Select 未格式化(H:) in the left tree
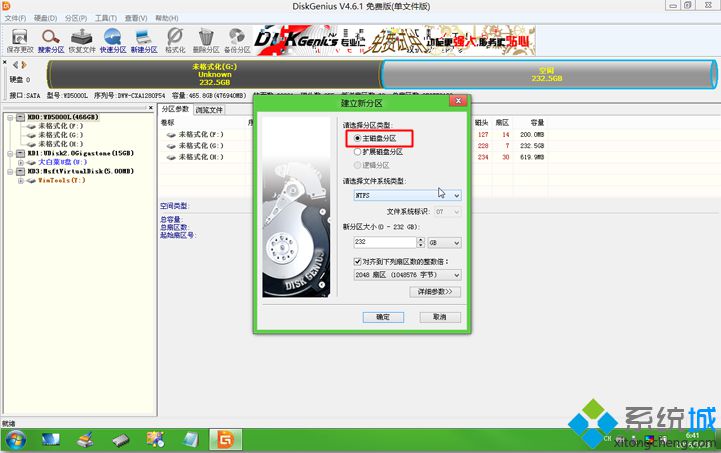This screenshot has height=453, width=721. click(60, 144)
